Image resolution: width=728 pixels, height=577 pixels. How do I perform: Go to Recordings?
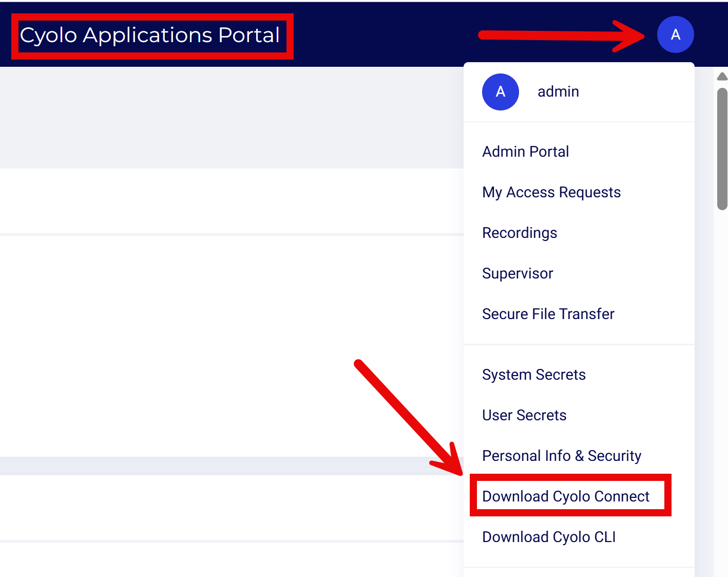coord(520,233)
